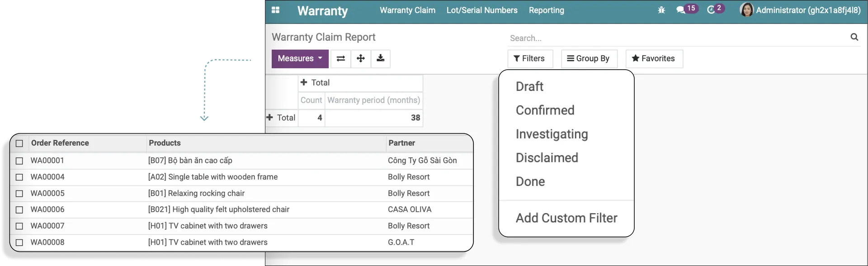Toggle the select-all header checkbox
868x266 pixels.
(x=19, y=143)
